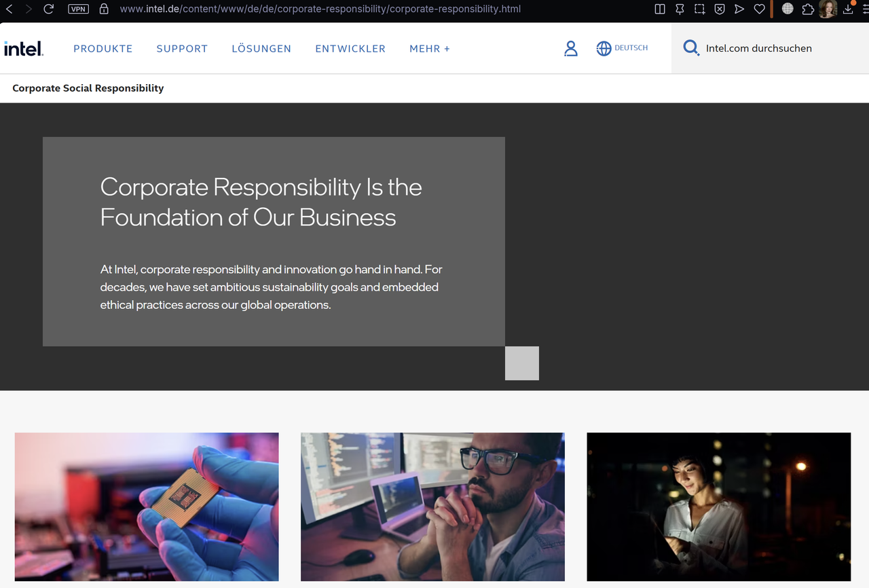Toggle the VPN badge in address bar
This screenshot has width=869, height=588.
[x=79, y=9]
